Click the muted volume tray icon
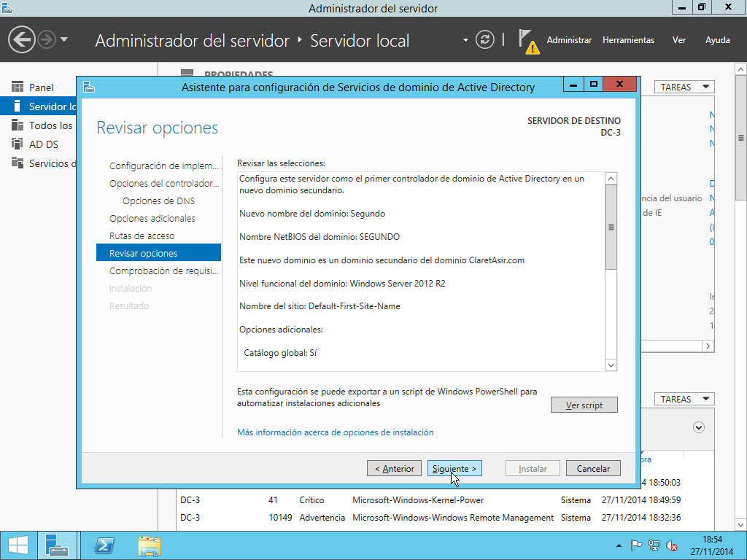Screen dimensions: 747x560 [x=672, y=545]
